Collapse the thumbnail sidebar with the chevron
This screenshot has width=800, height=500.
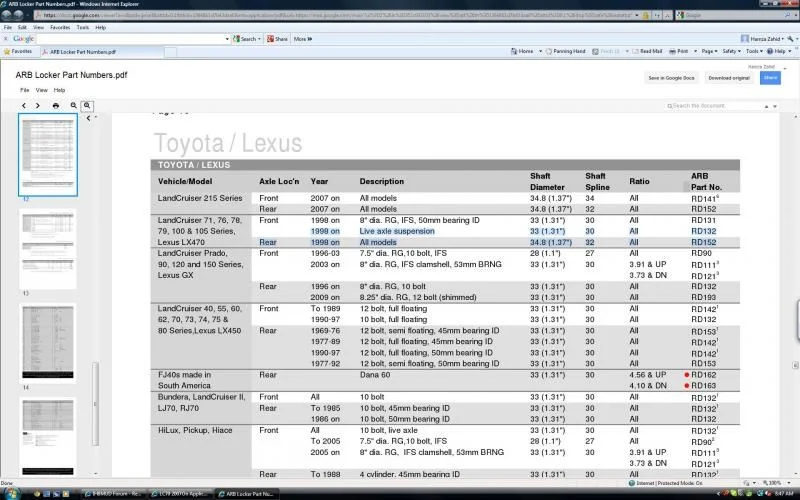coord(88,118)
